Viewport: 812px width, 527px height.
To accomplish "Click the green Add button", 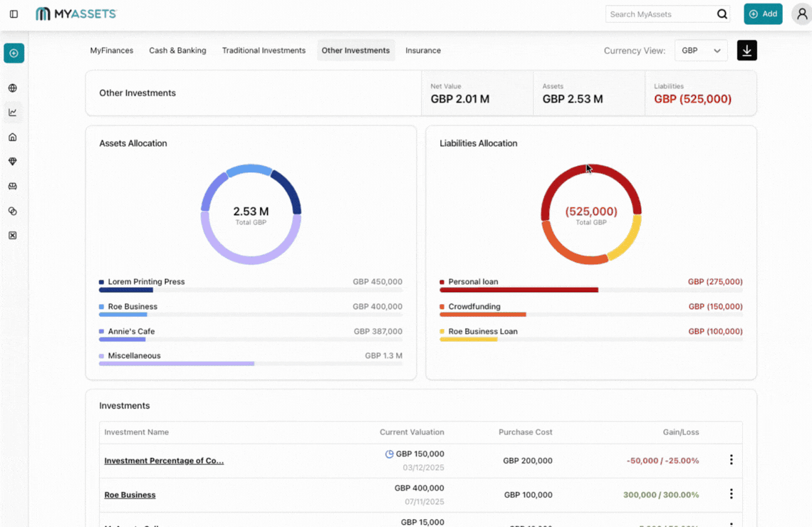I will coord(763,14).
